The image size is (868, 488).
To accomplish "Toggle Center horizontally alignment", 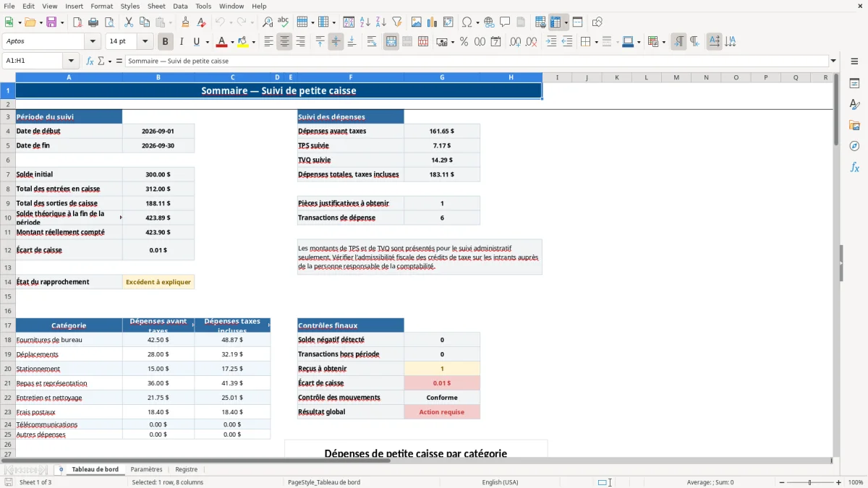I will pyautogui.click(x=284, y=42).
